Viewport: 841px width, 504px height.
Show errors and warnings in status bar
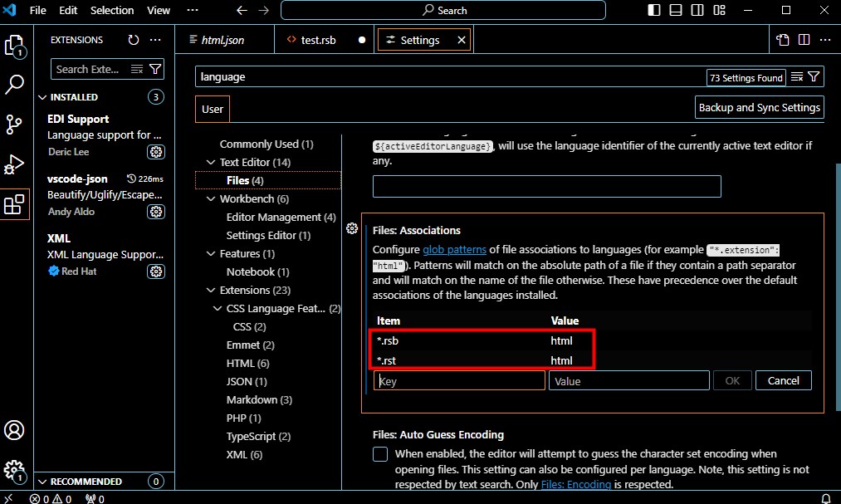pos(50,499)
